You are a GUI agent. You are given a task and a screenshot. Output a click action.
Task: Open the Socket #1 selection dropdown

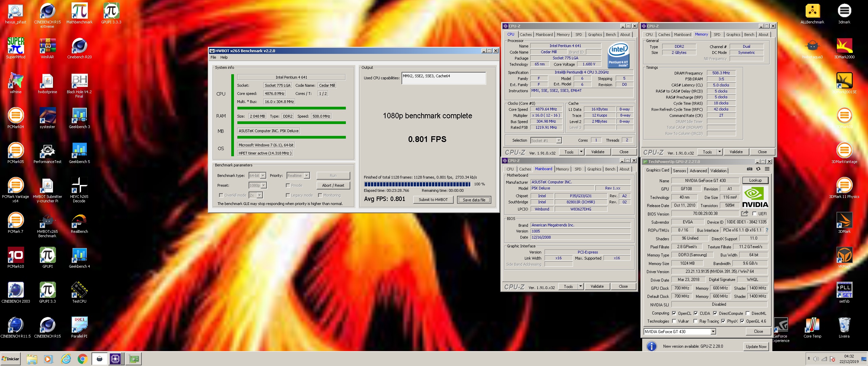[546, 141]
